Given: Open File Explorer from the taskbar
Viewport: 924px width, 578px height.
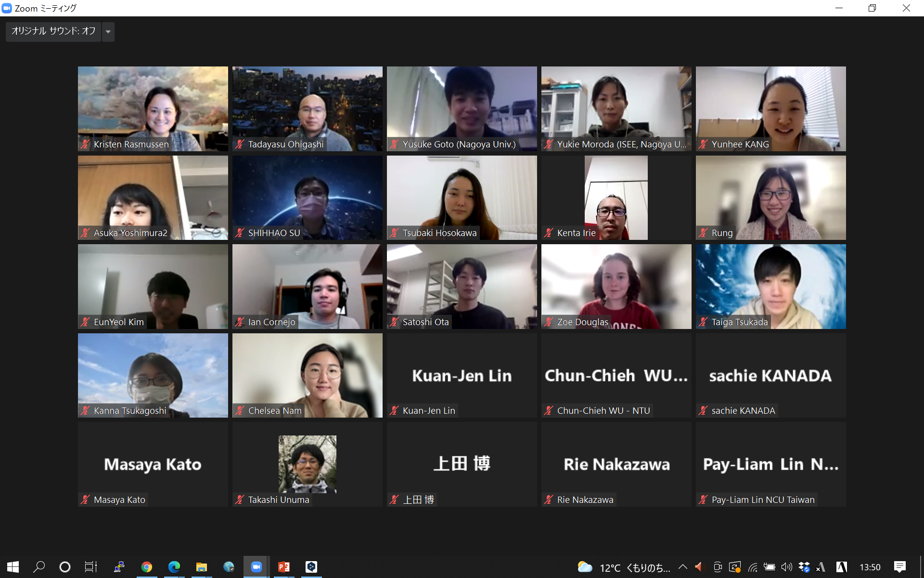Looking at the screenshot, I should [x=201, y=567].
